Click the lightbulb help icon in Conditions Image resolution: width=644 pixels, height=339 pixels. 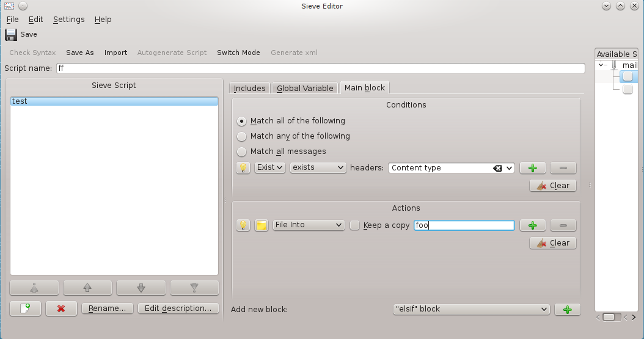243,167
